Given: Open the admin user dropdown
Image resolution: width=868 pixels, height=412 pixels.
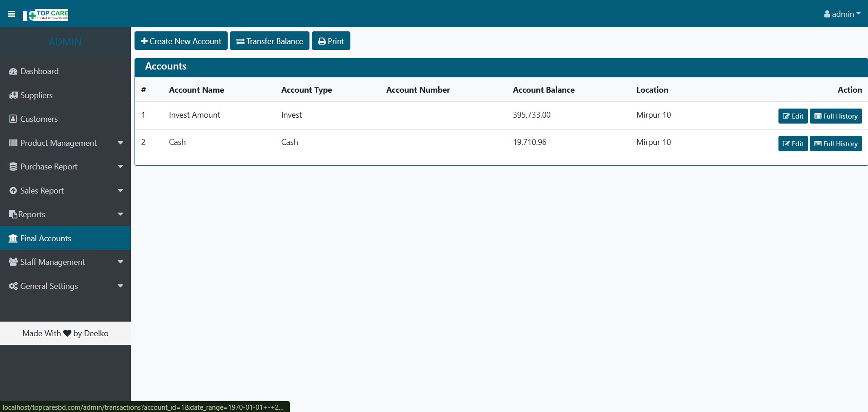Looking at the screenshot, I should click(842, 14).
